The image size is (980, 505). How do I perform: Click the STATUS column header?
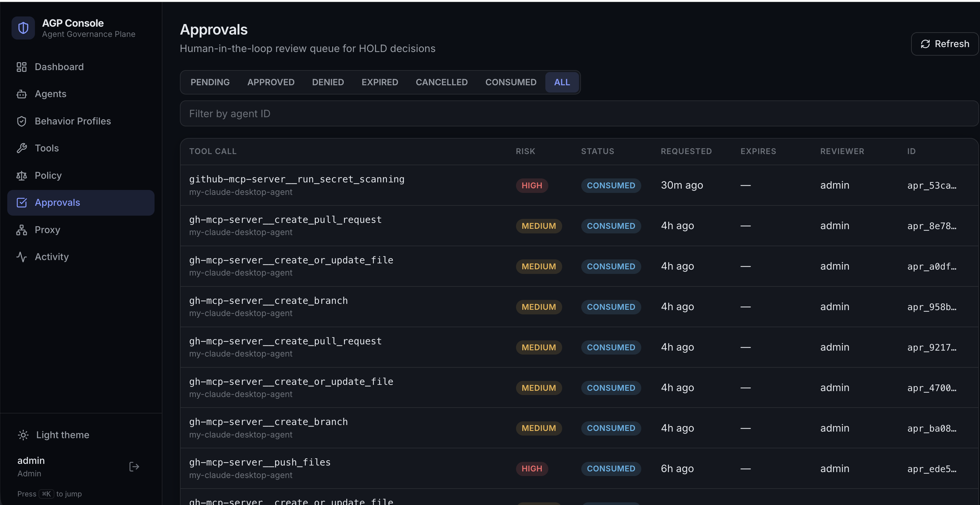[597, 151]
